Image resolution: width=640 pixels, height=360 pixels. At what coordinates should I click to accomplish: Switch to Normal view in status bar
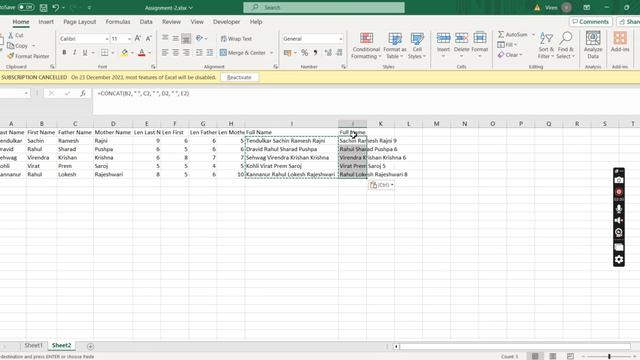(x=535, y=356)
